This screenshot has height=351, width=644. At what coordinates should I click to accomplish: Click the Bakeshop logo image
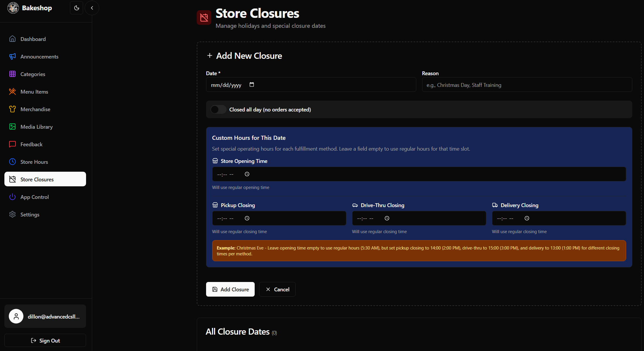13,8
